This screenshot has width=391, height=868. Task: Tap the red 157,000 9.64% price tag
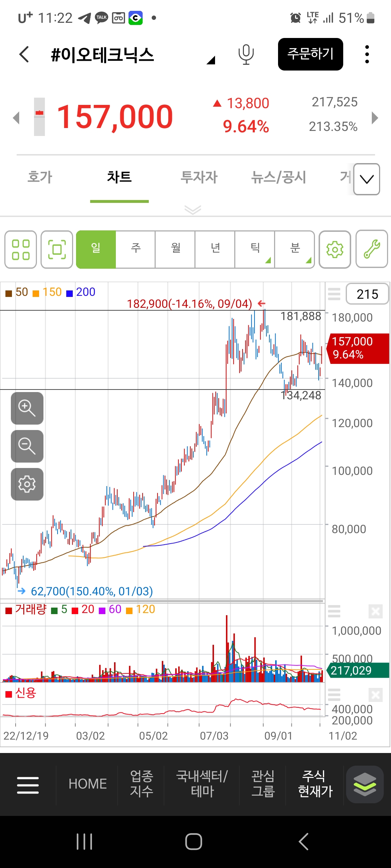(358, 348)
